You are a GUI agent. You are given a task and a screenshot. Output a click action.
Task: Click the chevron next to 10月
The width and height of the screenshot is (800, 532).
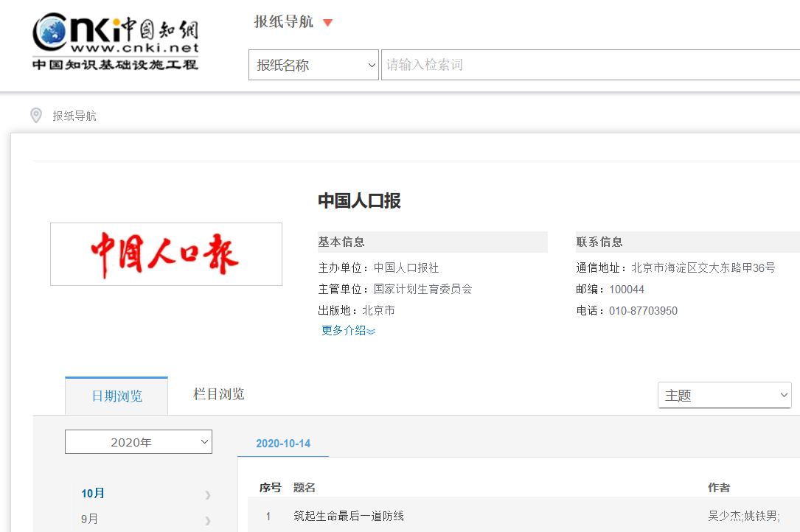click(208, 494)
